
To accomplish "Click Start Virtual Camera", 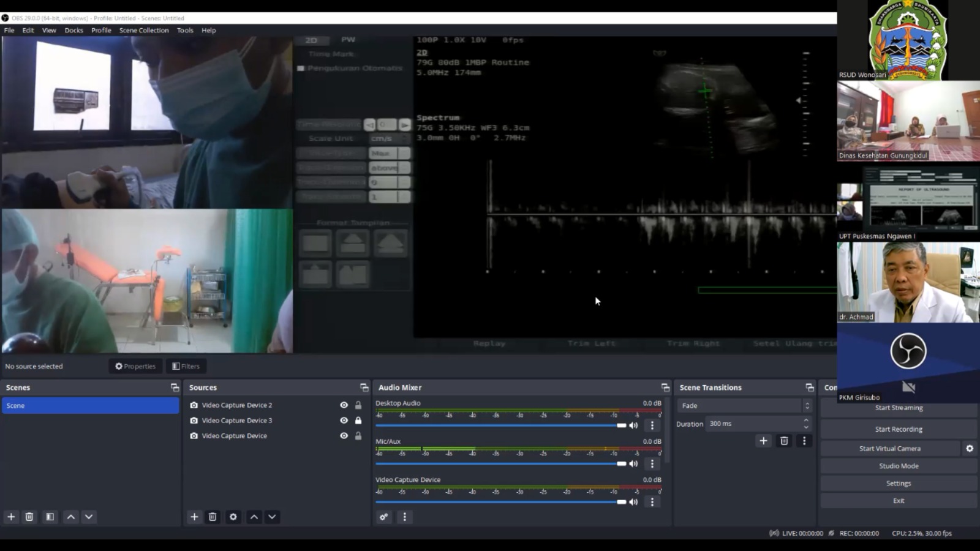I will [x=890, y=448].
